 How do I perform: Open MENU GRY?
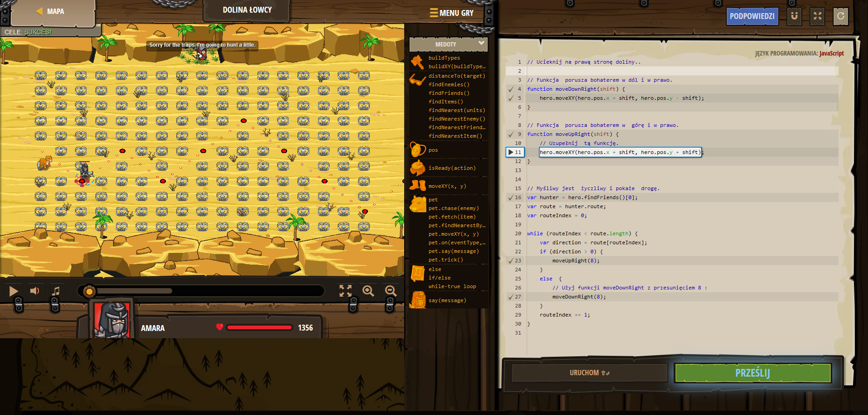coord(451,13)
